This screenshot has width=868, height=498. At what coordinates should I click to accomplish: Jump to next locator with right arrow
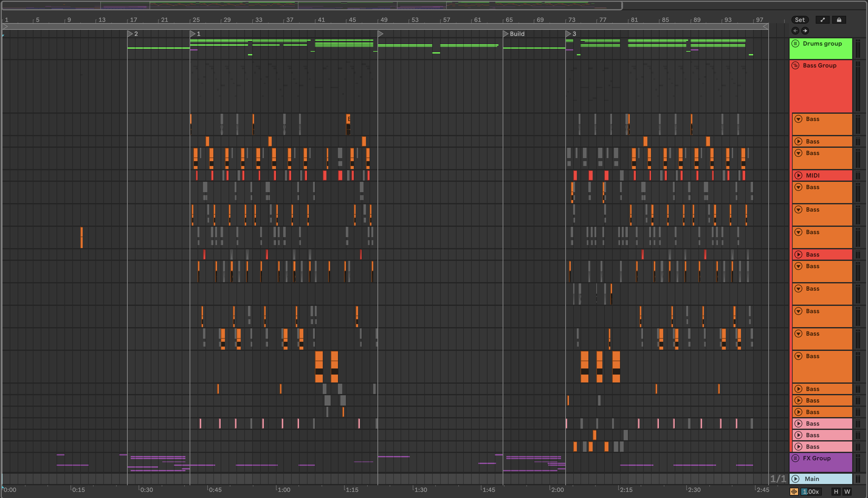(x=805, y=31)
